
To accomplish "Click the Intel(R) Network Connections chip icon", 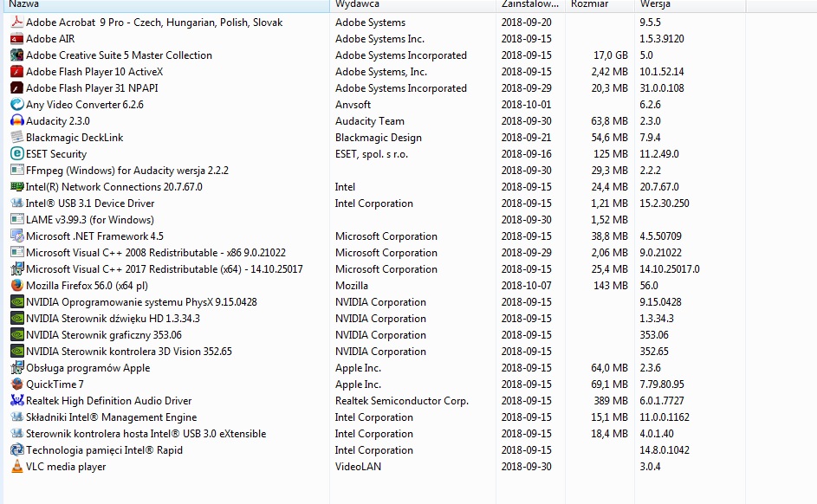I will pyautogui.click(x=17, y=186).
